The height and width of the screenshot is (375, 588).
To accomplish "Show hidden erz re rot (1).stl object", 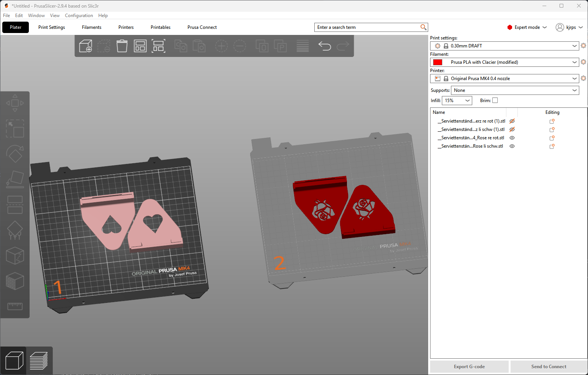I will 512,121.
